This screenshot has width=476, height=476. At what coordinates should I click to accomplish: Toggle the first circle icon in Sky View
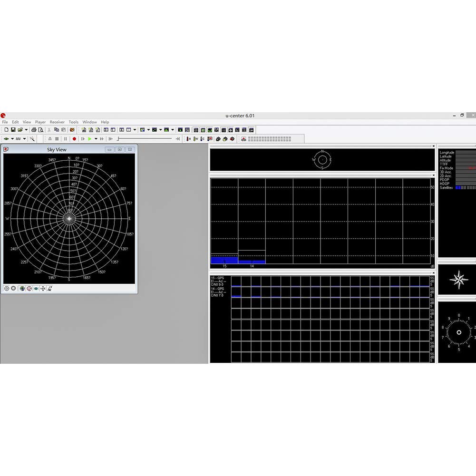pos(7,289)
